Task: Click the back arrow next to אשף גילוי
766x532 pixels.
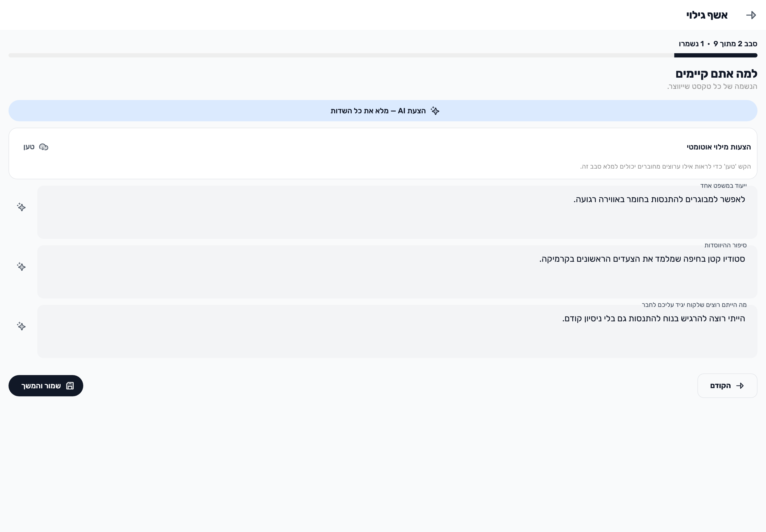Action: coord(751,15)
